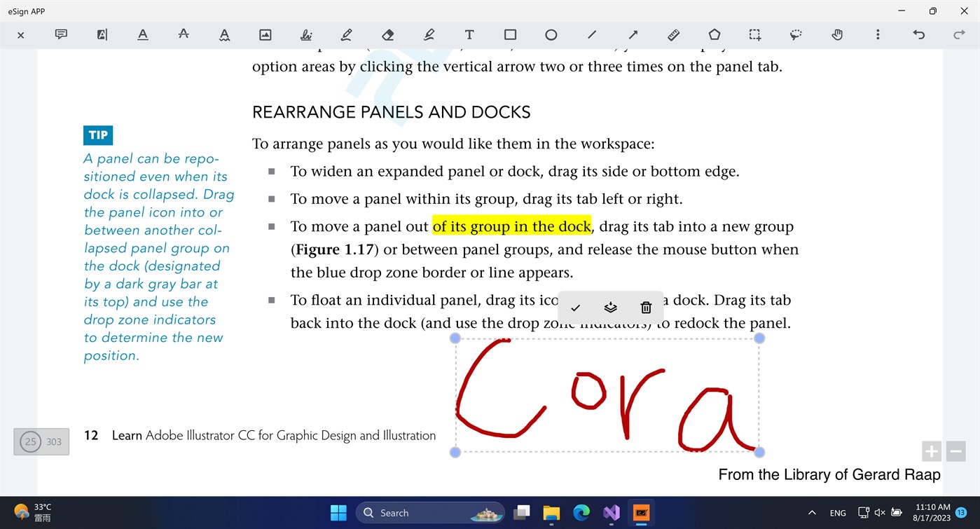Select the lasso selection tool
The height and width of the screenshot is (529, 980).
pyautogui.click(x=796, y=34)
